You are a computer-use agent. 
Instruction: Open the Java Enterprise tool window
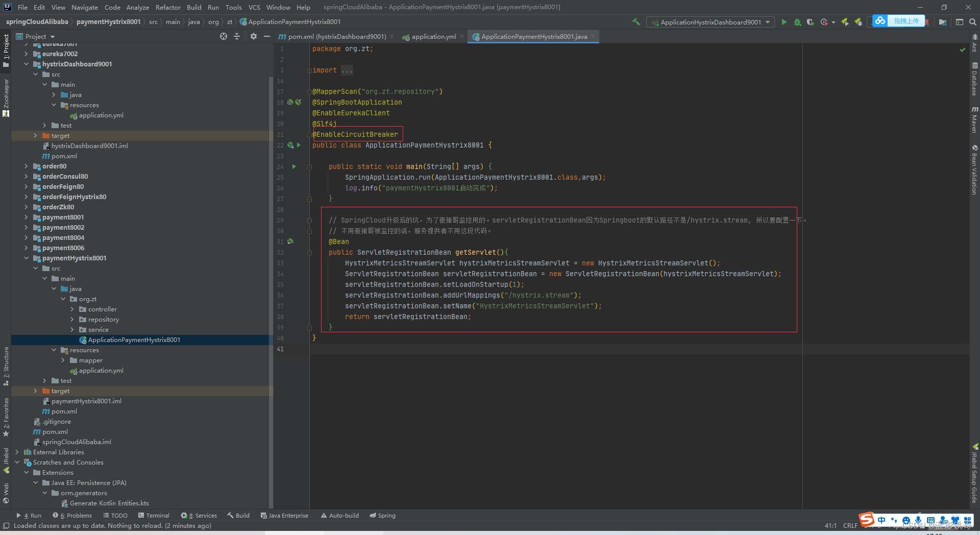tap(285, 516)
